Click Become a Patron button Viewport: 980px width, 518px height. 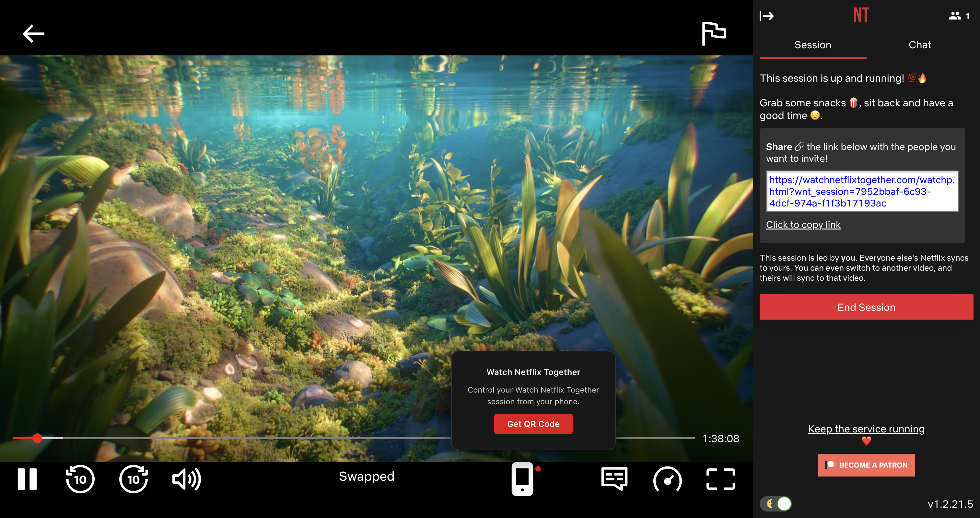866,465
